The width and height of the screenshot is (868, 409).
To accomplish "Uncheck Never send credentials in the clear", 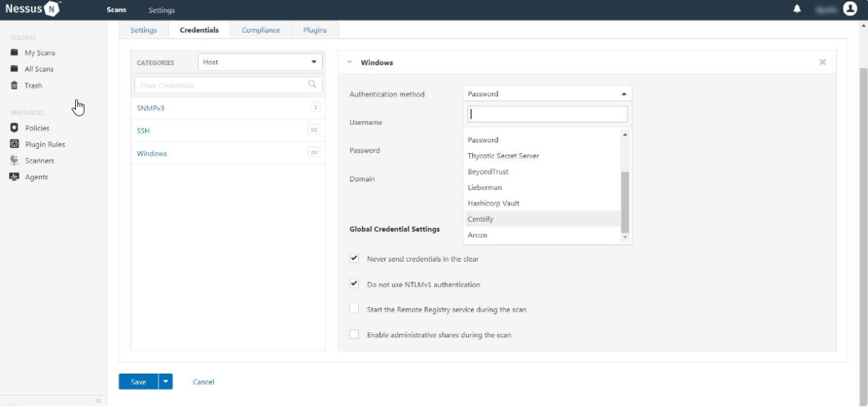I will click(x=354, y=258).
